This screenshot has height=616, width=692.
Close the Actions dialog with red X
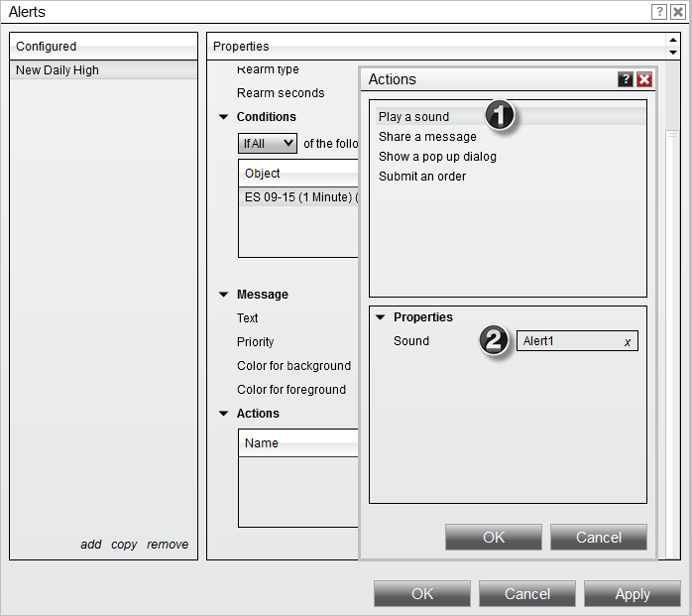pos(644,79)
